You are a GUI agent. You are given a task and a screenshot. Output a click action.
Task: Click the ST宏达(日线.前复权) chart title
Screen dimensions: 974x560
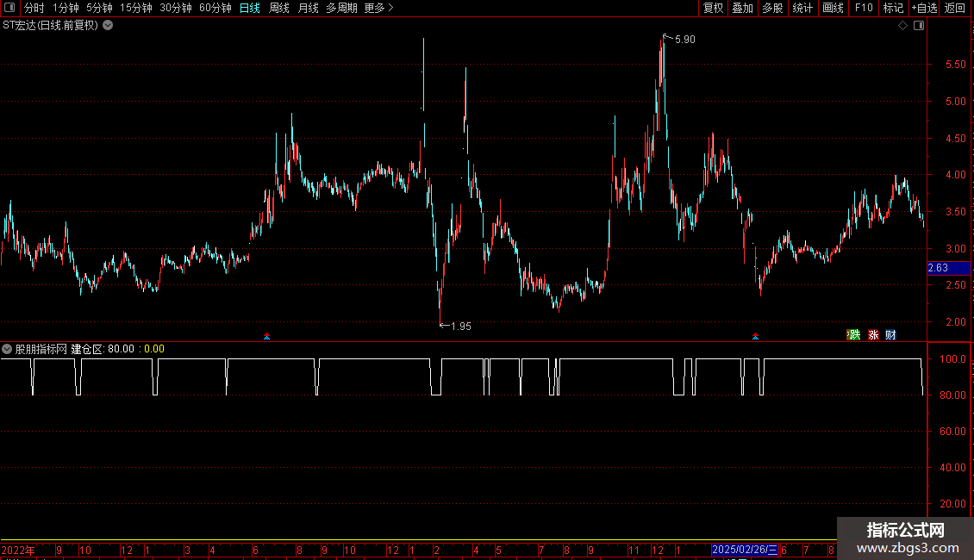50,25
